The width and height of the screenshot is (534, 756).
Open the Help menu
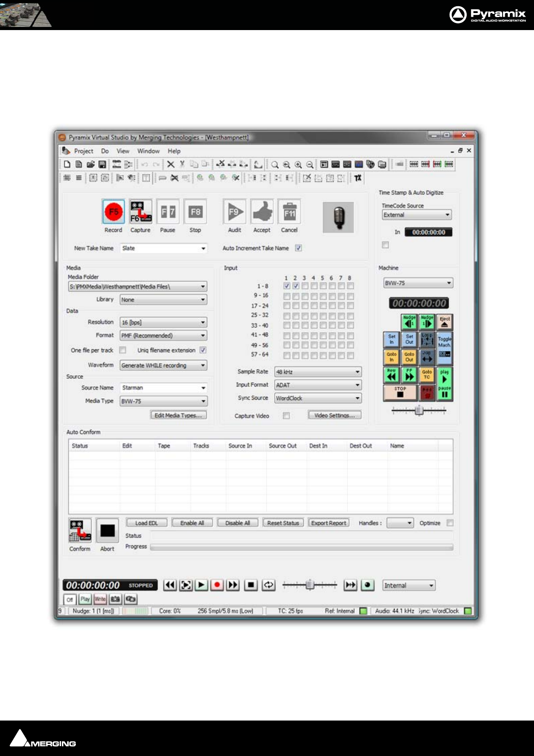[174, 151]
